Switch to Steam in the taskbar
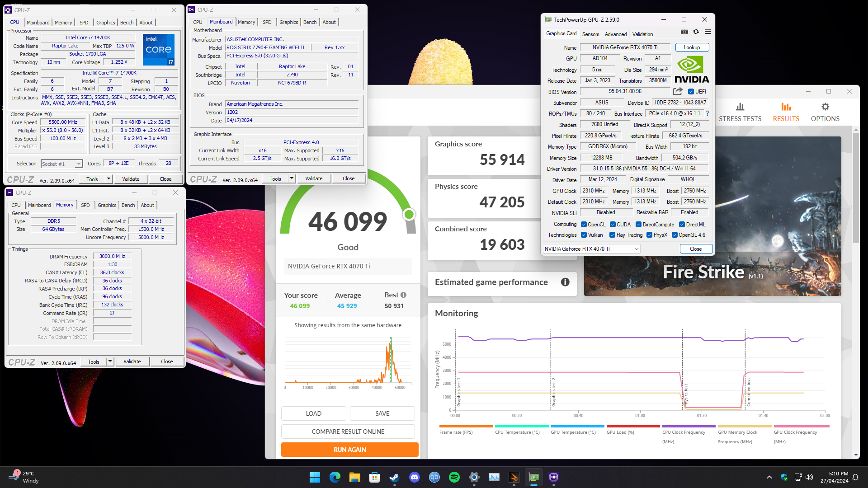The height and width of the screenshot is (488, 868). click(394, 477)
